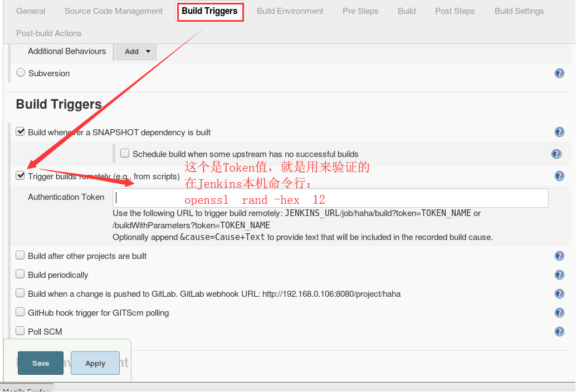
Task: Enable Build after other projects are built
Action: click(x=20, y=255)
